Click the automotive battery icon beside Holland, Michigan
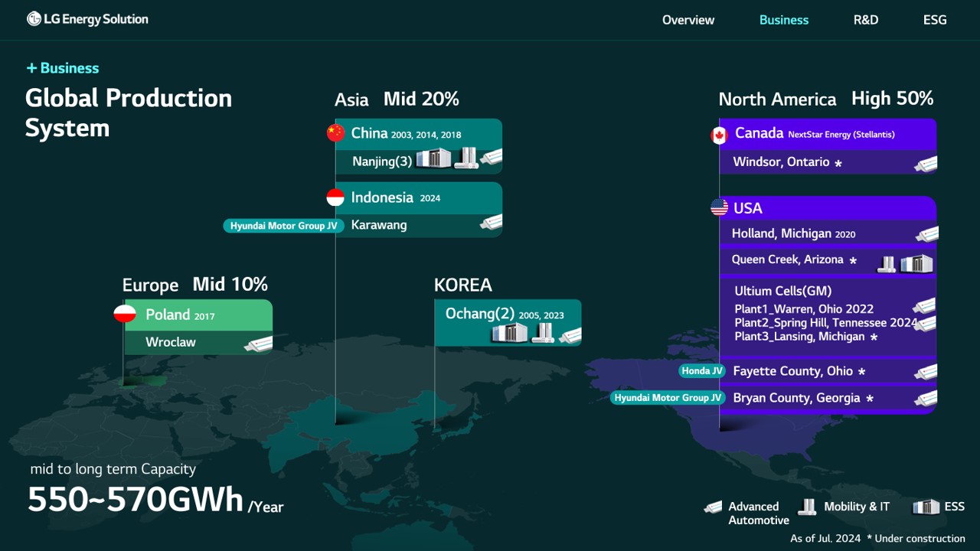The width and height of the screenshot is (980, 551). pyautogui.click(x=926, y=234)
